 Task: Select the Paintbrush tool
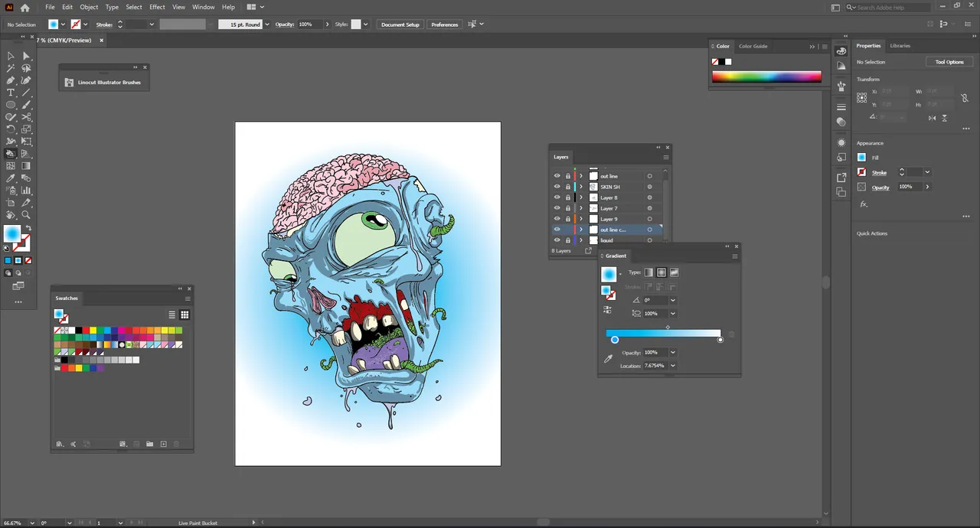[26, 105]
